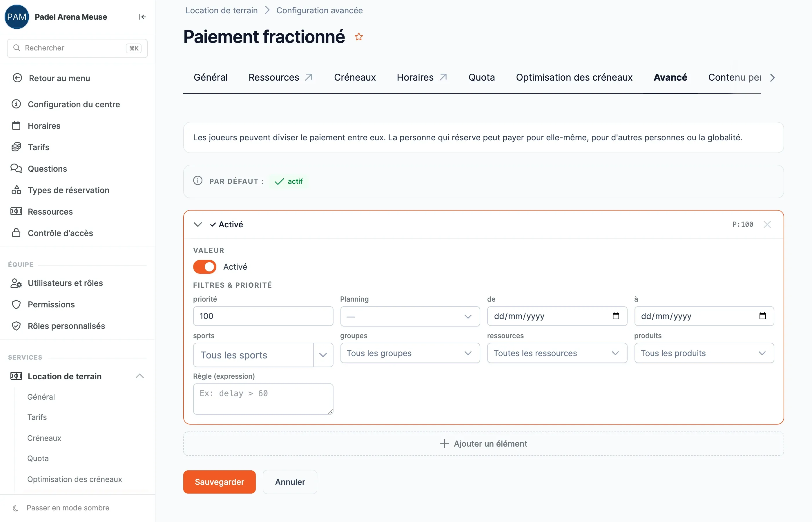Mark Paiement fractionné as favorite with star
The width and height of the screenshot is (812, 522).
pos(359,37)
